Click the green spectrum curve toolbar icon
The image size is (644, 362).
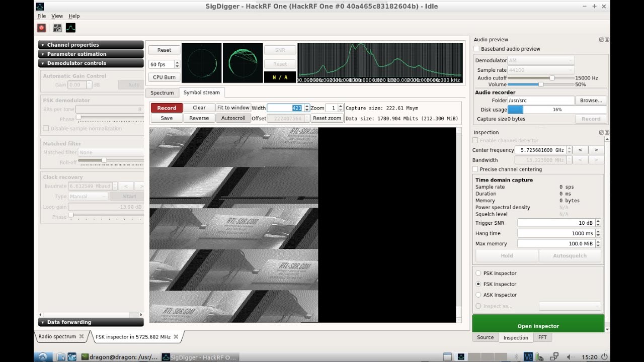click(70, 28)
